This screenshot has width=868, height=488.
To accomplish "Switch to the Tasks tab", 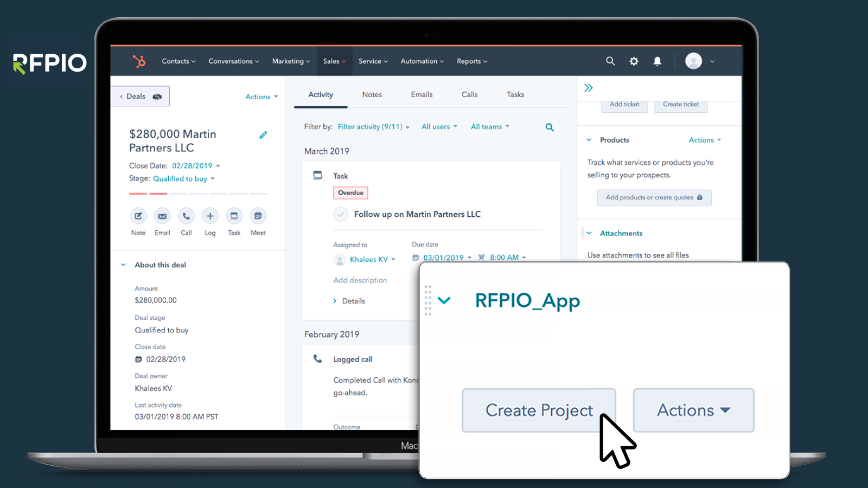I will tap(515, 94).
